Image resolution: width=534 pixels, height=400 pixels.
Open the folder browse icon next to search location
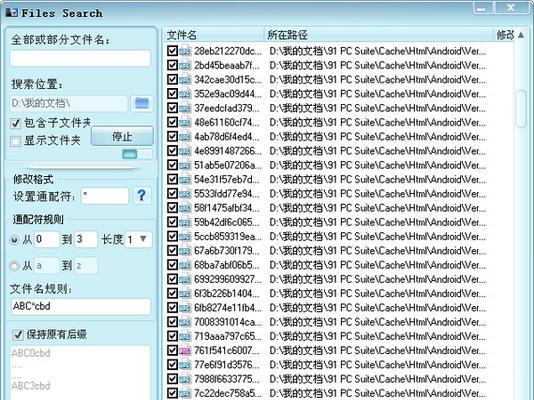pyautogui.click(x=142, y=103)
